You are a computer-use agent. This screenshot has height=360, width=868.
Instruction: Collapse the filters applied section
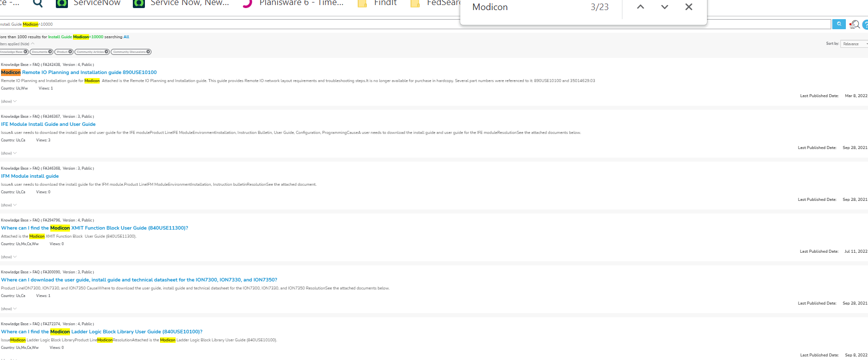tap(17, 44)
